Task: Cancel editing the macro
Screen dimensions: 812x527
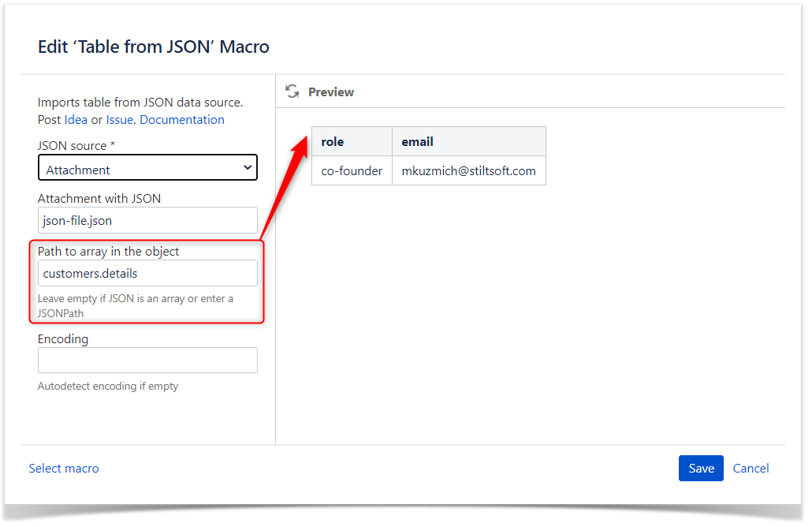Action: (751, 468)
